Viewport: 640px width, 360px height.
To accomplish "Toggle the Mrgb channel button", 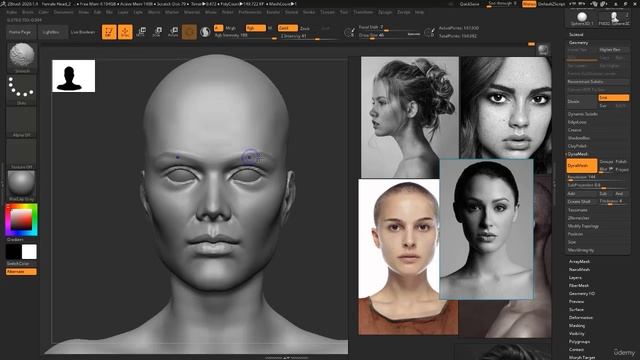I will click(231, 28).
